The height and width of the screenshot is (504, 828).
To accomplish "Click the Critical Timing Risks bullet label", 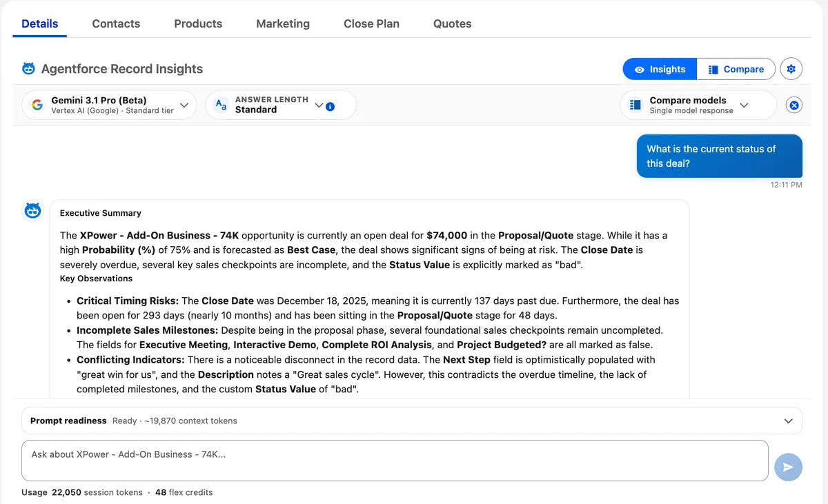I will click(128, 301).
